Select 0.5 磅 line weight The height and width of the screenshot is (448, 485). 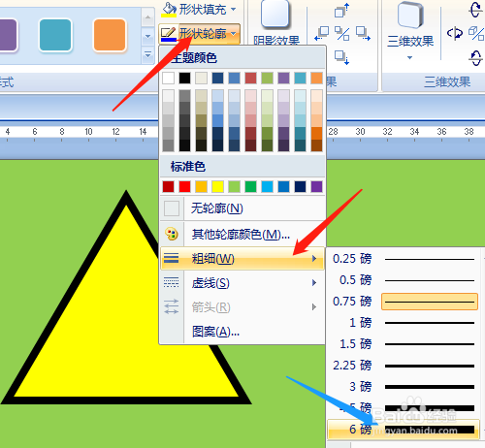point(404,280)
